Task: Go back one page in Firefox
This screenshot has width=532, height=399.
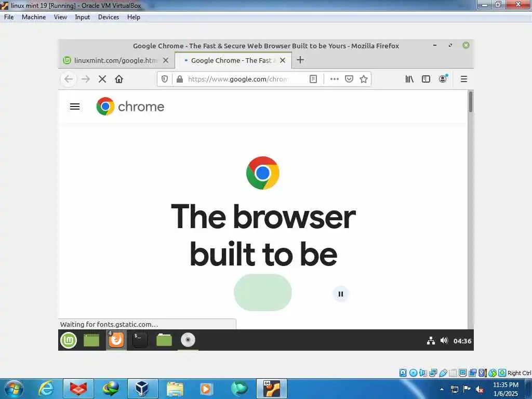Action: point(69,79)
